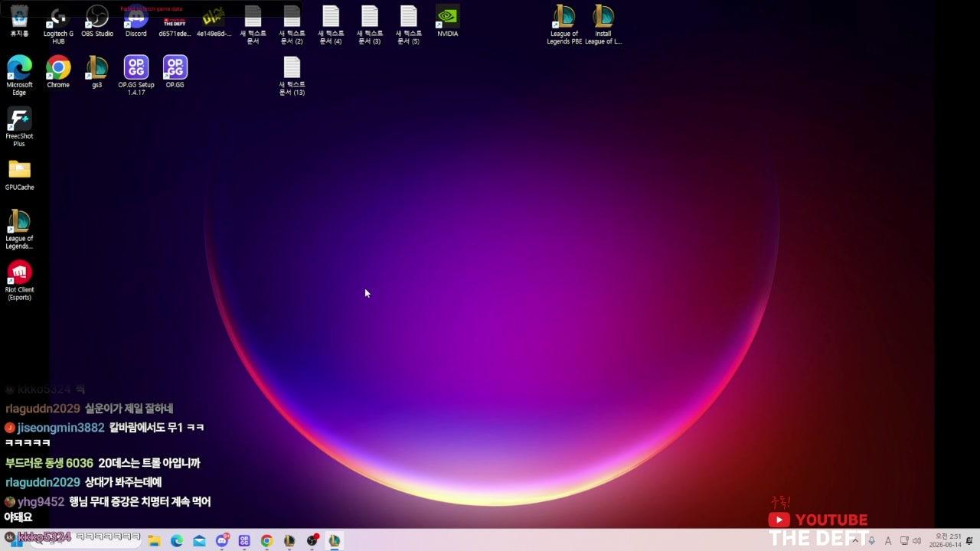This screenshot has height=551, width=980.
Task: Select the OBS Studio desktop shortcut
Action: click(97, 21)
